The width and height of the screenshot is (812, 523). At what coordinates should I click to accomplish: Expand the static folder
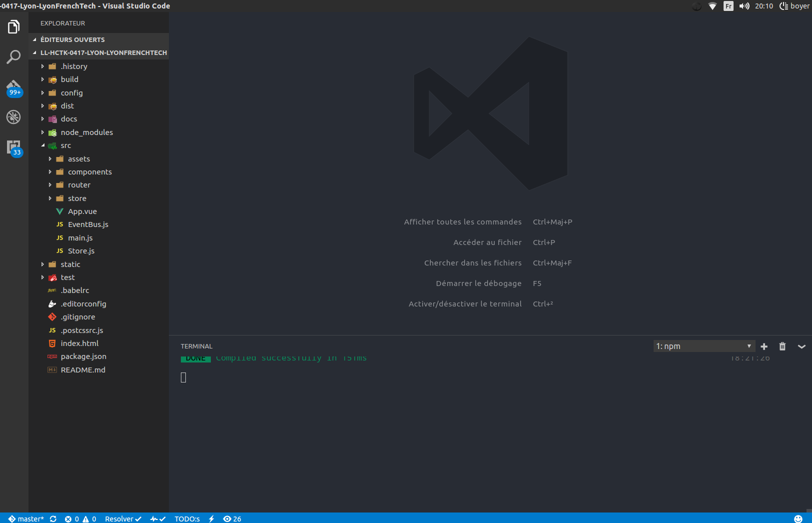pos(98,264)
